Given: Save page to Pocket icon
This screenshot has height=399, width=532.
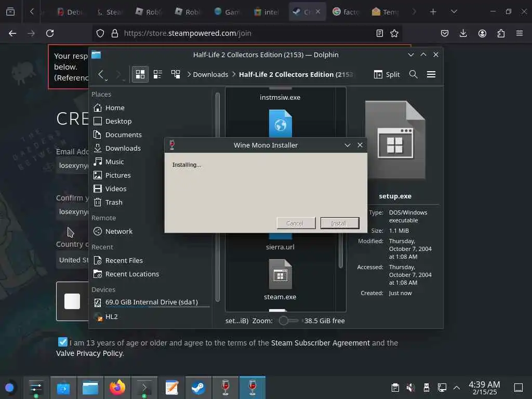Looking at the screenshot, I should pyautogui.click(x=445, y=33).
